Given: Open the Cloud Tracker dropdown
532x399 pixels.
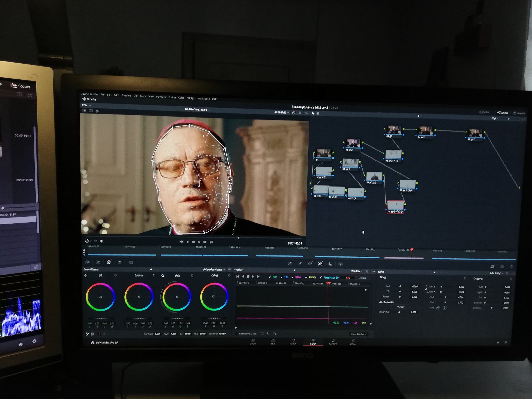Looking at the screenshot, I should pos(359,334).
